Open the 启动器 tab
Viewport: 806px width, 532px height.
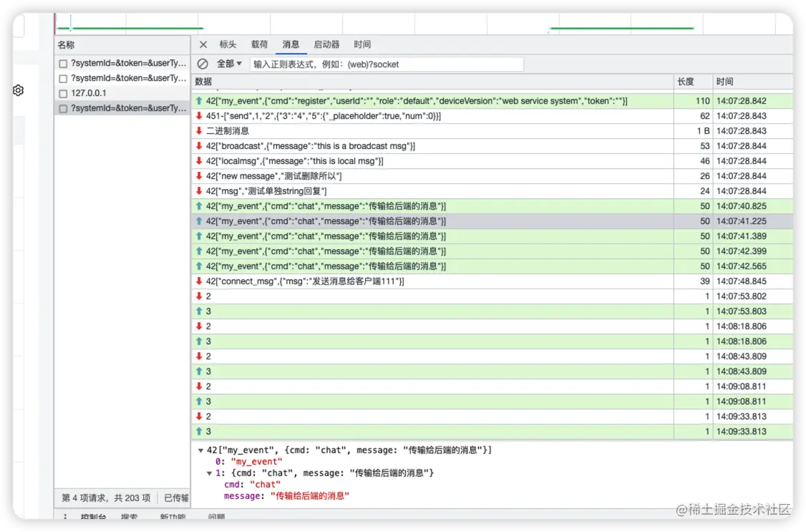(x=326, y=44)
